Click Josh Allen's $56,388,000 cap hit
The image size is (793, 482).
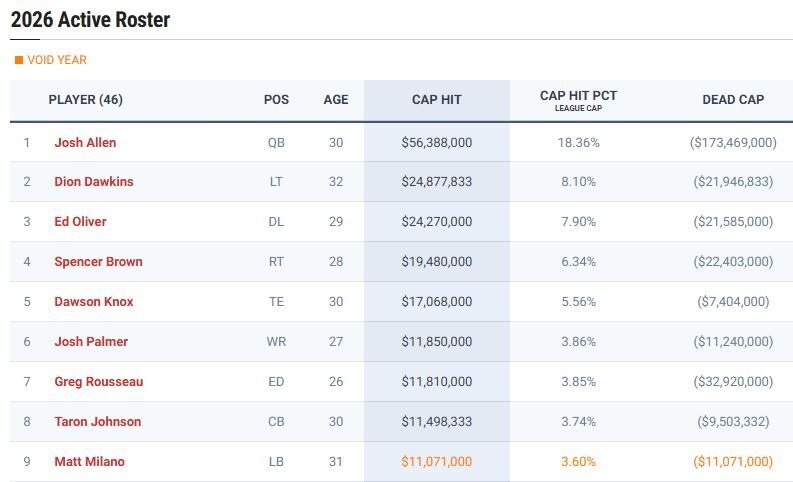[436, 143]
